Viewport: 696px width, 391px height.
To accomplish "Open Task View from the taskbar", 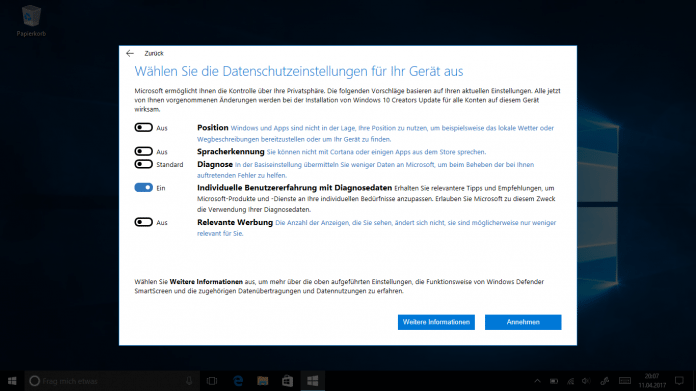I will coord(212,381).
